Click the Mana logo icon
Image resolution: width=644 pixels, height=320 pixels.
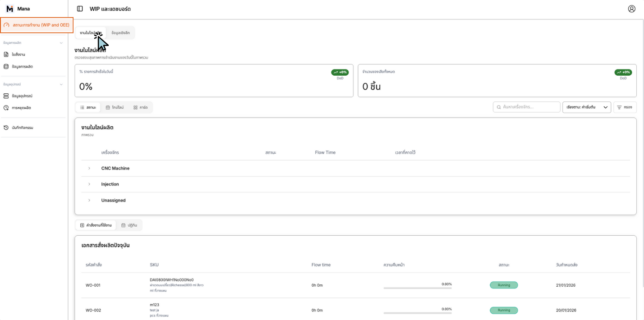point(9,9)
